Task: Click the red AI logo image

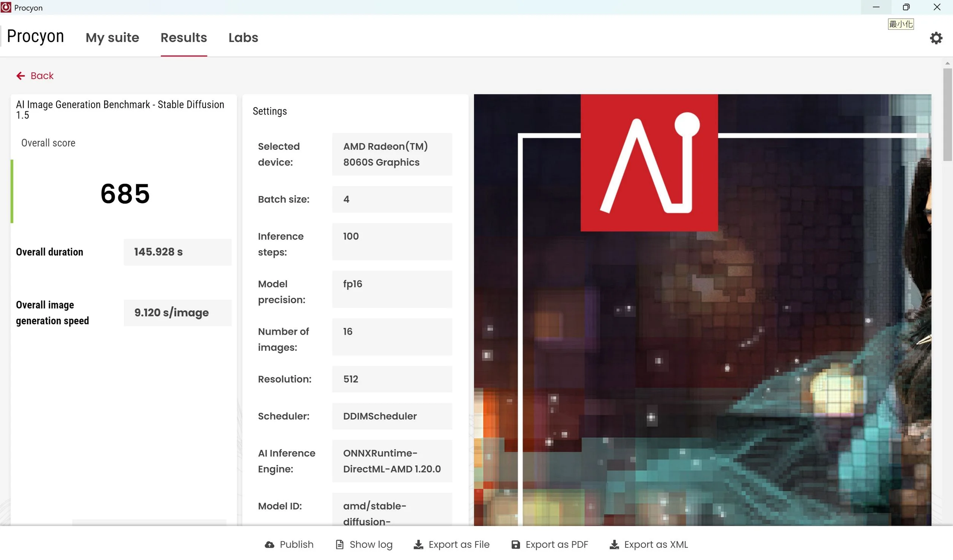Action: pos(649,162)
